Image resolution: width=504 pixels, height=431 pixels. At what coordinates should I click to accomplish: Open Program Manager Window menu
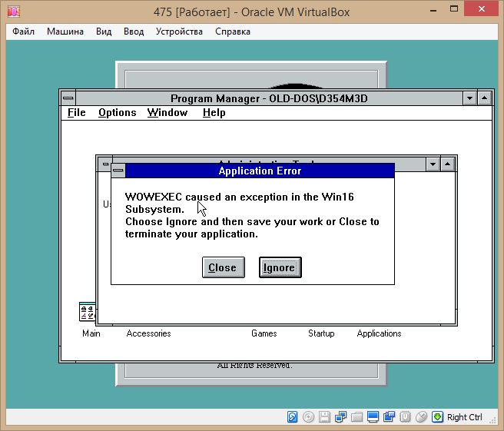(x=167, y=113)
